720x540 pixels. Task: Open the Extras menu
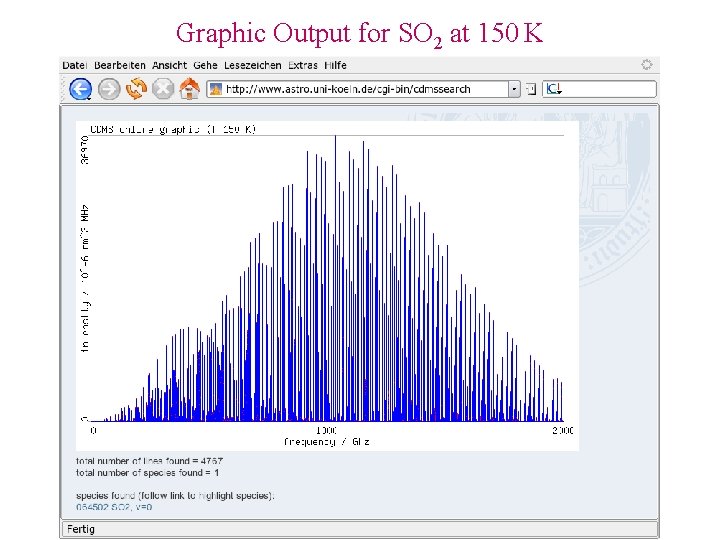pyautogui.click(x=303, y=65)
